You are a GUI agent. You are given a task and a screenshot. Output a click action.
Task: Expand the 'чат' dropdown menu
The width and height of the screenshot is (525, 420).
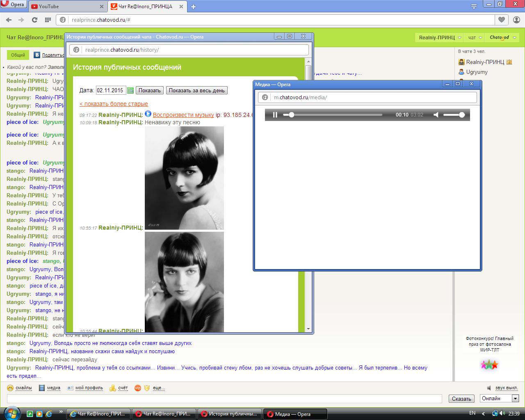pyautogui.click(x=475, y=37)
